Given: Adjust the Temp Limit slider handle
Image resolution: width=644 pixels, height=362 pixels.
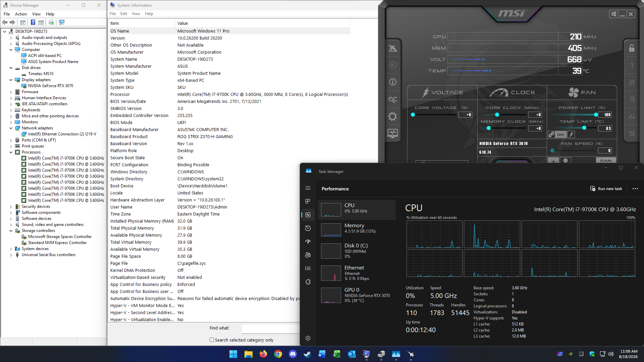Looking at the screenshot, I should (x=584, y=128).
